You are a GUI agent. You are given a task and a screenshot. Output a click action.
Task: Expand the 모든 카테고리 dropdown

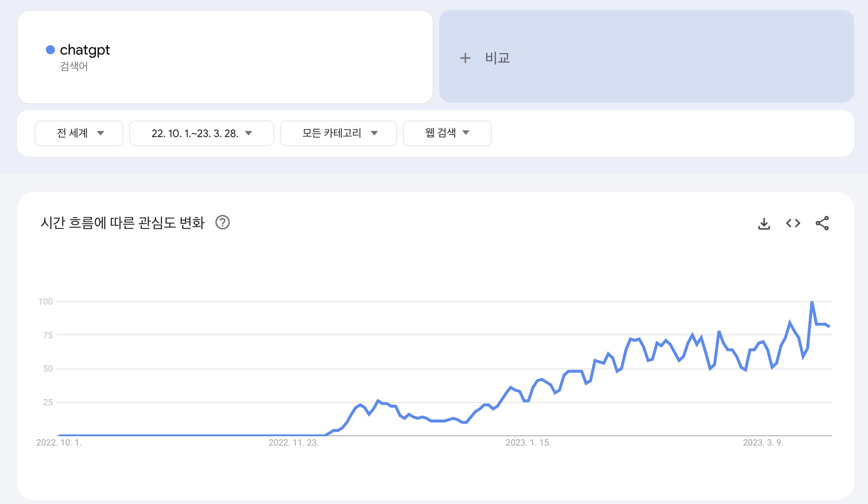(x=338, y=133)
